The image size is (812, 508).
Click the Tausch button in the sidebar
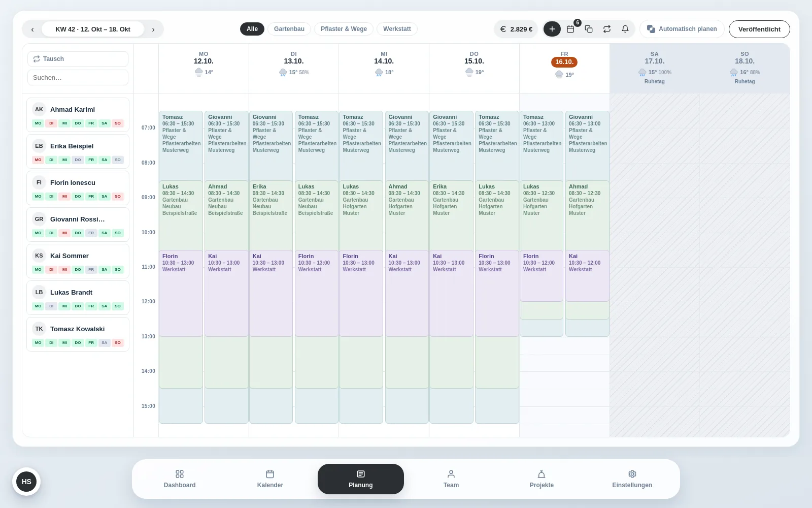[78, 59]
